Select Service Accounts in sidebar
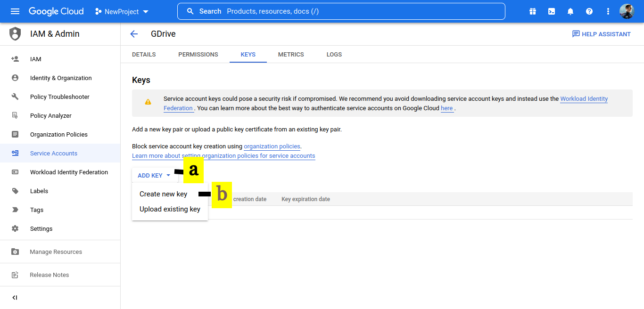Image resolution: width=644 pixels, height=309 pixels. click(x=60, y=153)
